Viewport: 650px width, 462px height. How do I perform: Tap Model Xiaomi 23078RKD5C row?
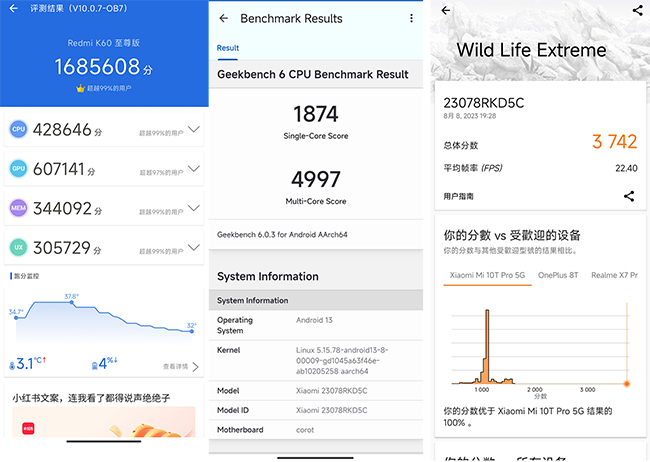coord(316,391)
